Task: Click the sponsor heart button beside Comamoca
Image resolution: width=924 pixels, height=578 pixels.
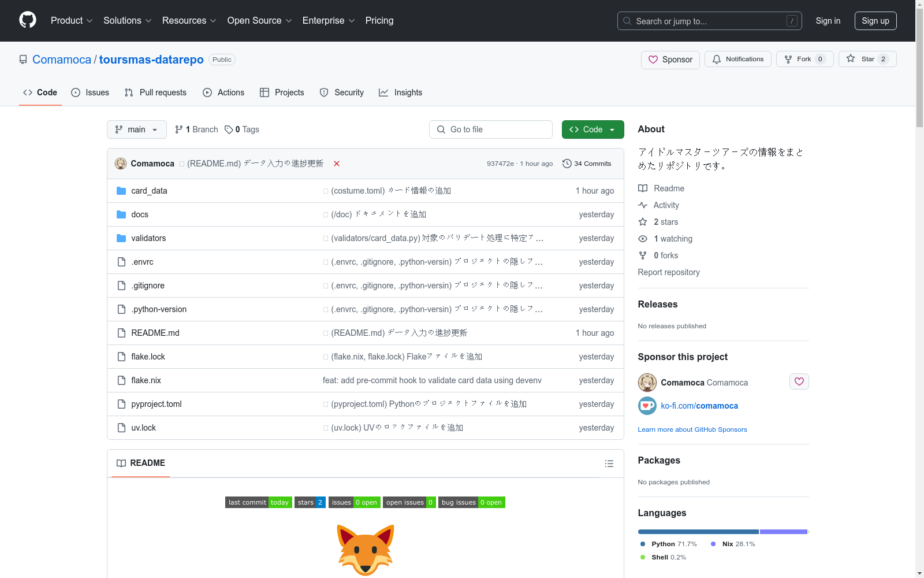Action: point(799,381)
